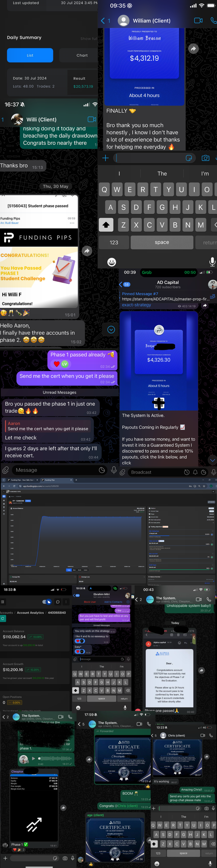This screenshot has height=868, width=217.
Task: Open the chat bubble icon in Account Analytics header
Action: [58, 602]
